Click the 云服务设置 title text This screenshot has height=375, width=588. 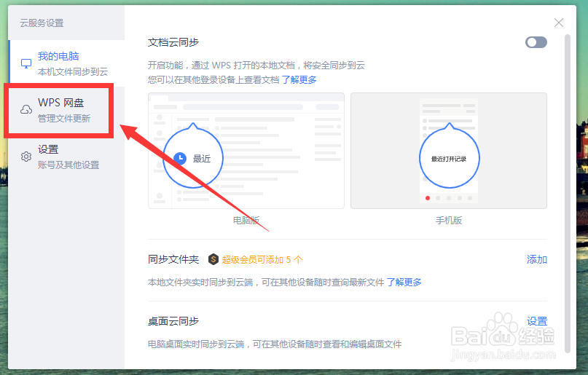tap(42, 23)
